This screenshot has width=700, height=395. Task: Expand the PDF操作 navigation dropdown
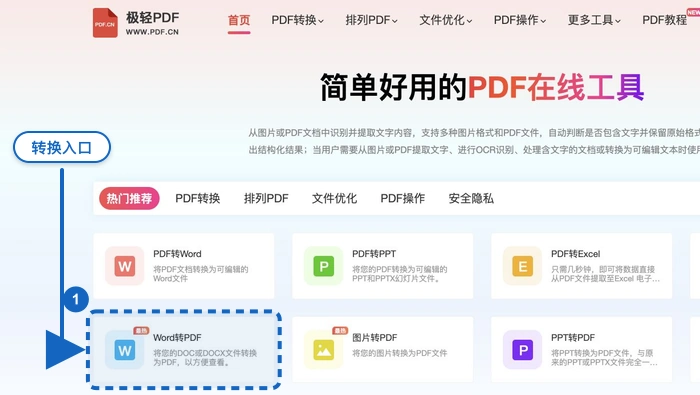point(520,20)
